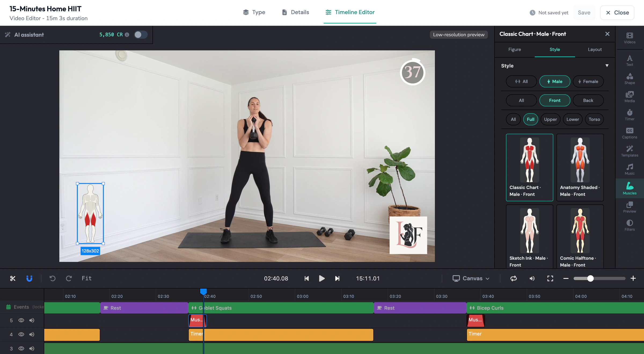
Task: Select the muscle clip under Bicep Curls
Action: point(475,320)
